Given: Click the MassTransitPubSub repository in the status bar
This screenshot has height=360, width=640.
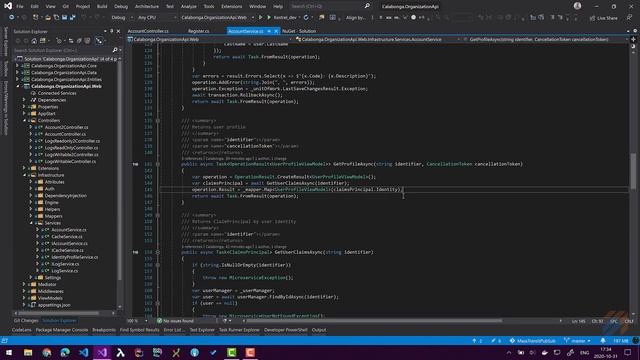Looking at the screenshot, I should [532, 340].
